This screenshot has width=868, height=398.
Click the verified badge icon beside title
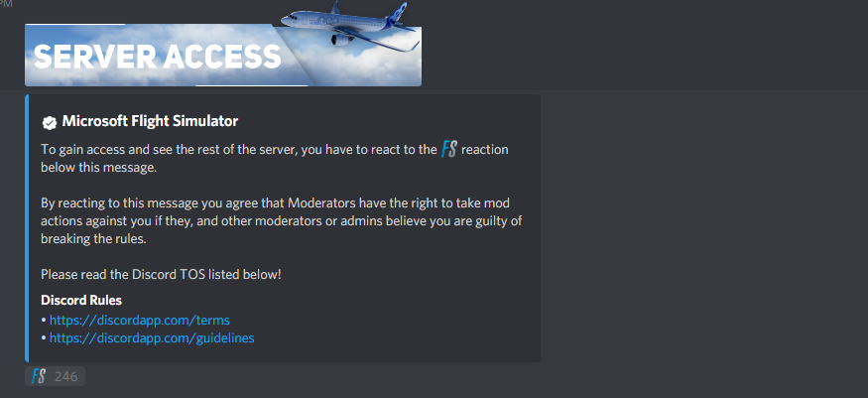(x=50, y=122)
